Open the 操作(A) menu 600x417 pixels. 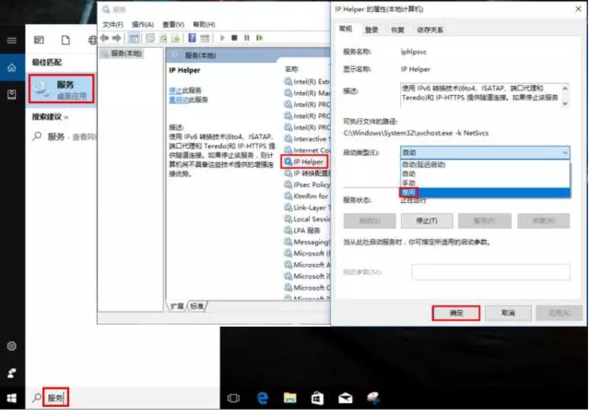143,25
